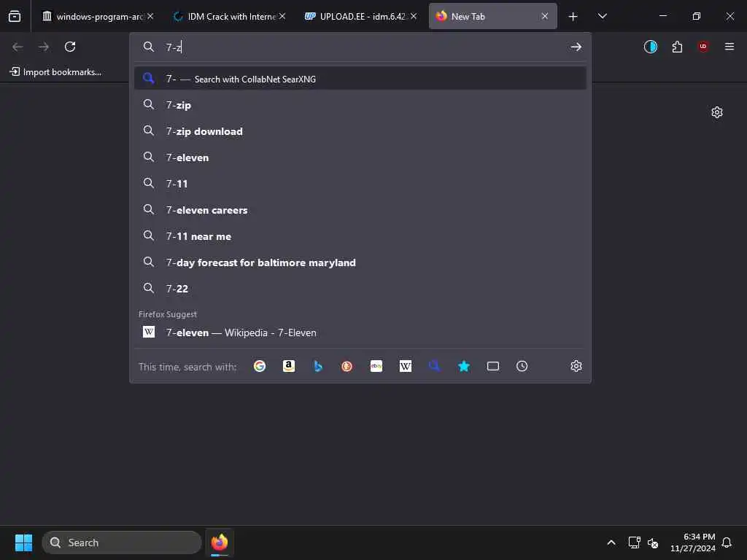Open muted volume tray icon
This screenshot has height=560, width=747.
653,542
